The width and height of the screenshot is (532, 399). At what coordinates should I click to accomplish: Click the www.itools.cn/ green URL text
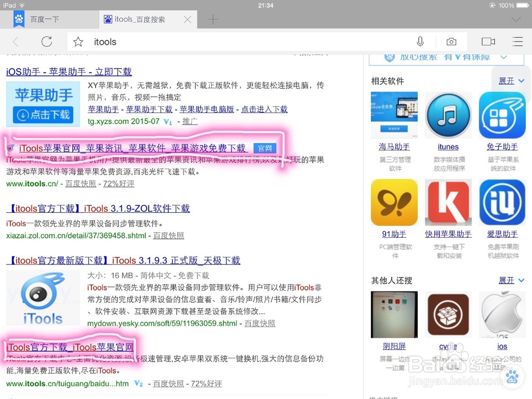pyautogui.click(x=32, y=184)
